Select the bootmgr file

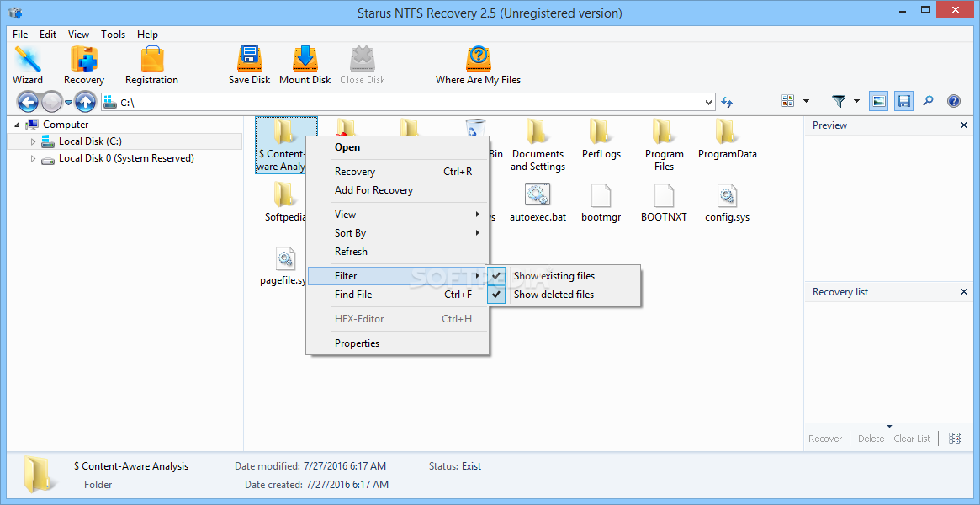tap(601, 203)
